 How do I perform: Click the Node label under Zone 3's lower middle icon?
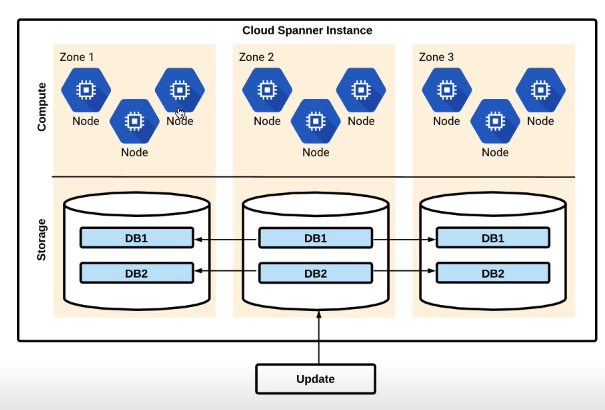tap(495, 152)
